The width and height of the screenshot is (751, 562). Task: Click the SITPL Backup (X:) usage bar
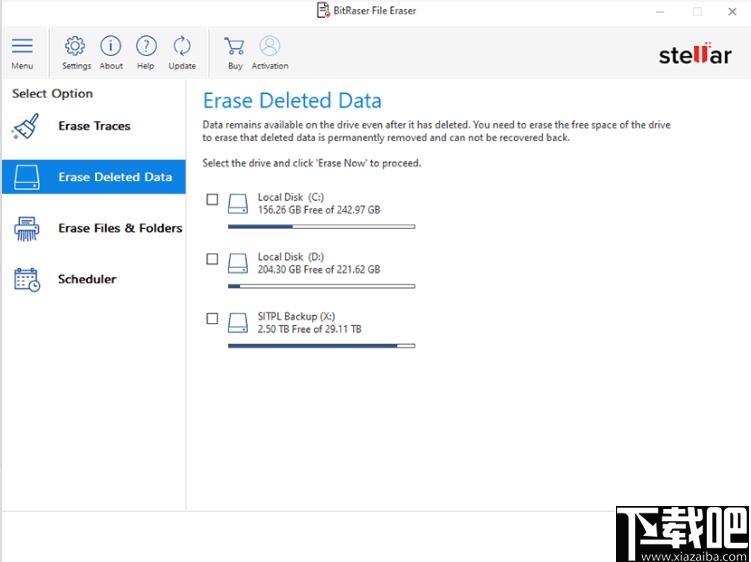click(321, 346)
